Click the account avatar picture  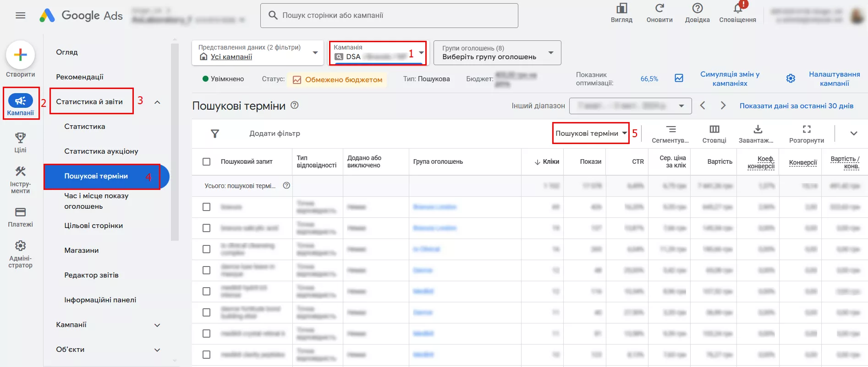pyautogui.click(x=857, y=16)
